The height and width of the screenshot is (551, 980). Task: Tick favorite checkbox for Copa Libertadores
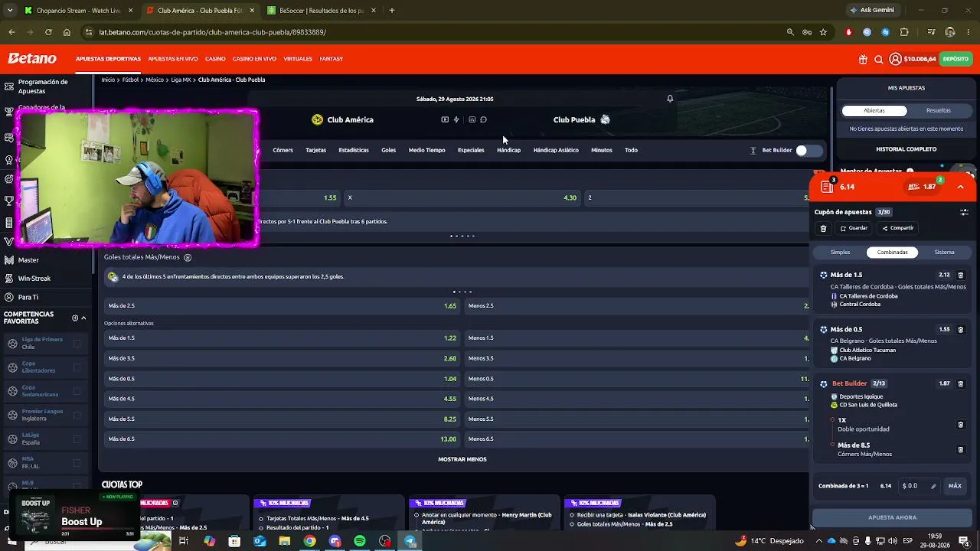click(x=77, y=367)
